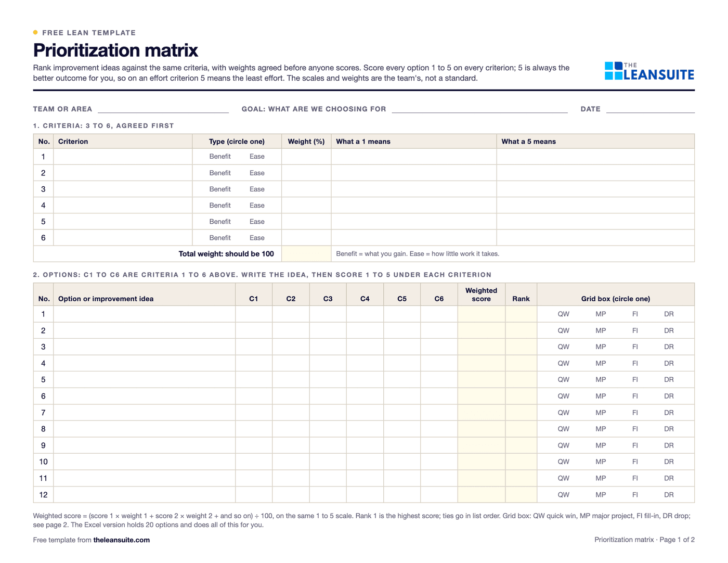The height and width of the screenshot is (563, 728).
Task: Click the 'Weighted score' column header
Action: coord(482,295)
